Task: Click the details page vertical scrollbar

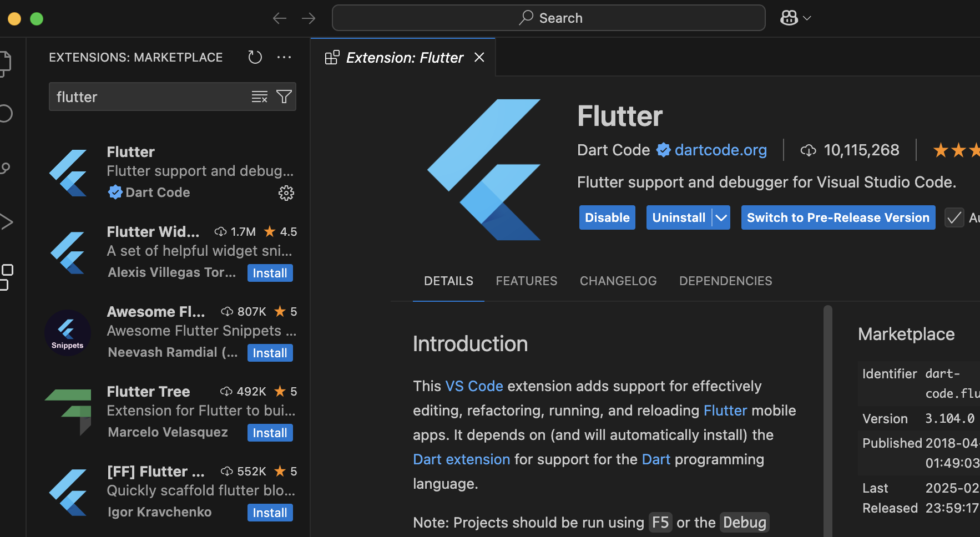Action: coord(828,421)
